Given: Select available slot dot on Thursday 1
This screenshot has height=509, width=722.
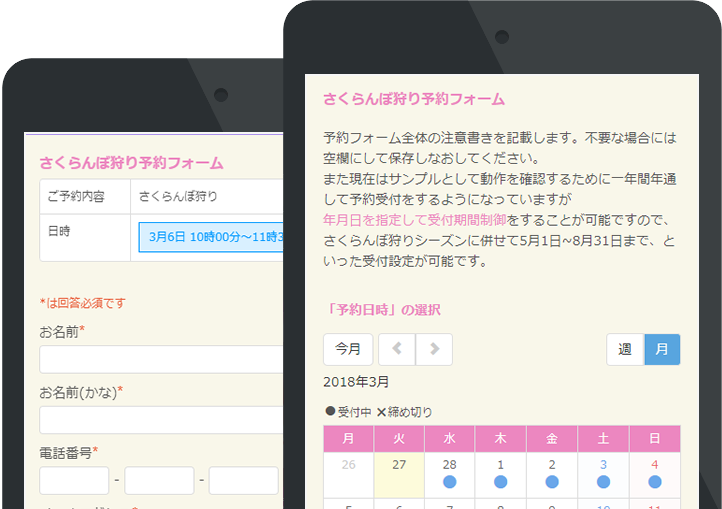Looking at the screenshot, I should 501,482.
